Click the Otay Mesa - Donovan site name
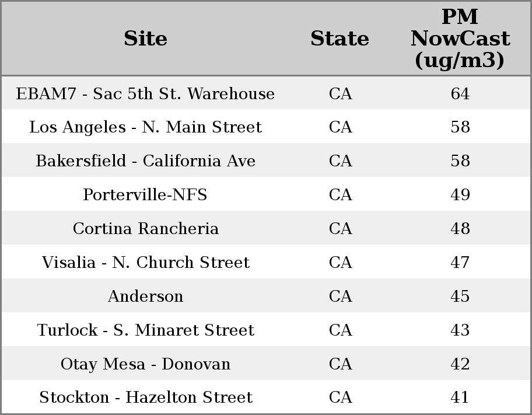 pyautogui.click(x=145, y=364)
